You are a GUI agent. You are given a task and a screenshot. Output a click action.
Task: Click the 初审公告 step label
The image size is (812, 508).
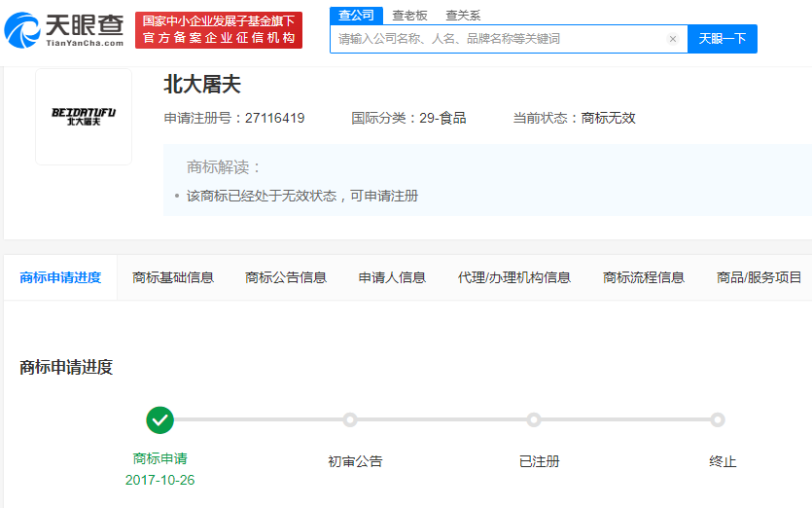(355, 461)
